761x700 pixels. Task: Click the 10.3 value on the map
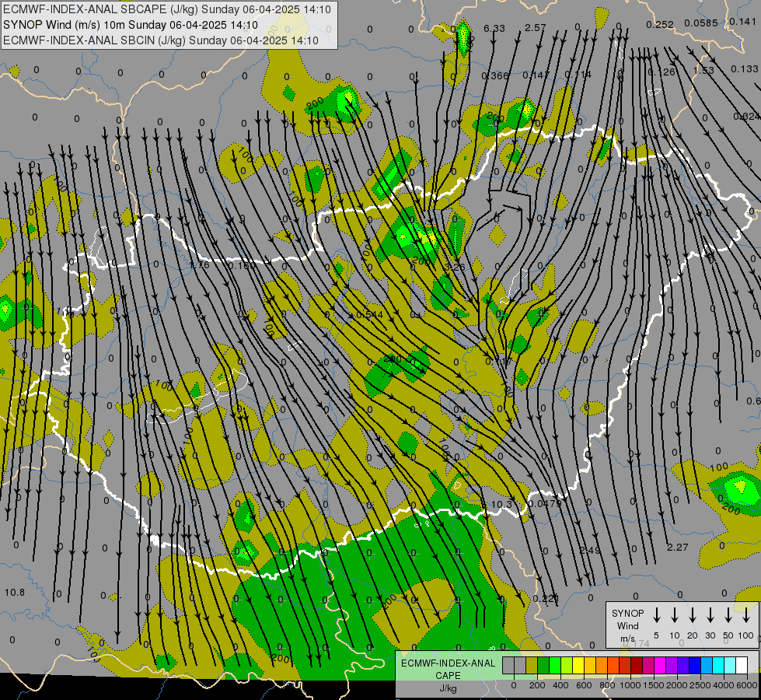point(501,504)
